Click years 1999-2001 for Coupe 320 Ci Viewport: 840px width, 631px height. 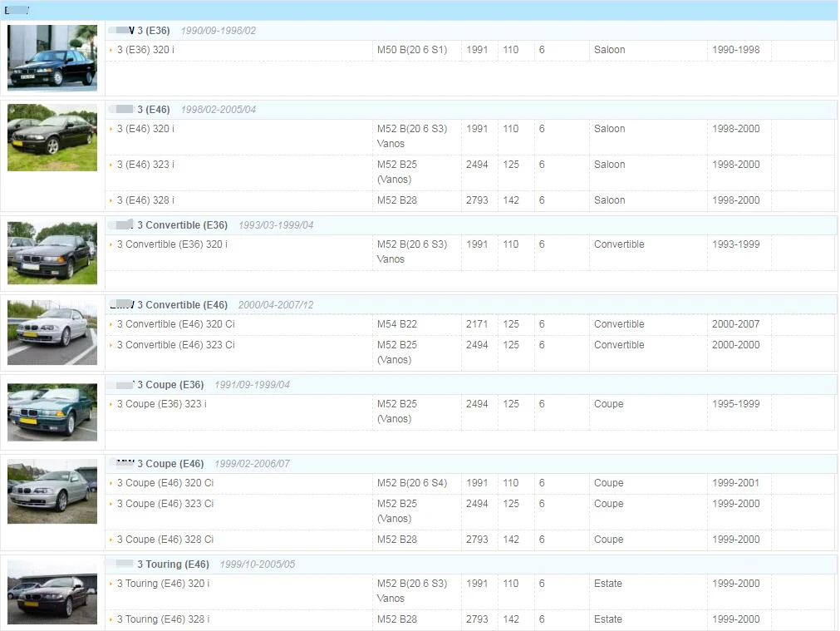click(x=736, y=482)
